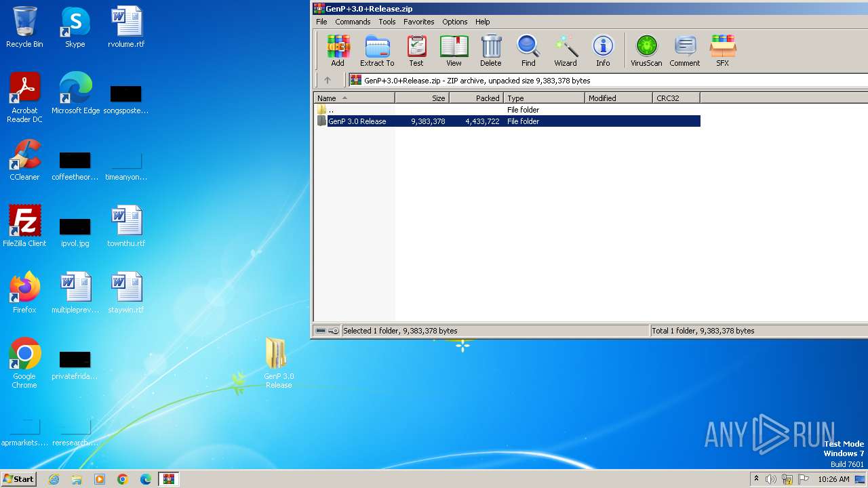868x488 pixels.
Task: Click the Comment toolbar icon
Action: pos(685,51)
